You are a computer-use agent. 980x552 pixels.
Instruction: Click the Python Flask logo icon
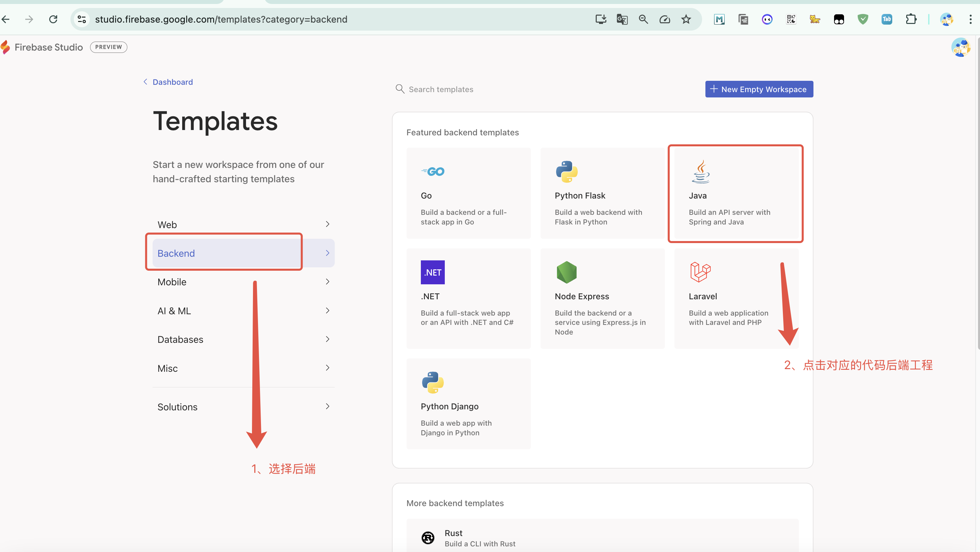click(566, 172)
